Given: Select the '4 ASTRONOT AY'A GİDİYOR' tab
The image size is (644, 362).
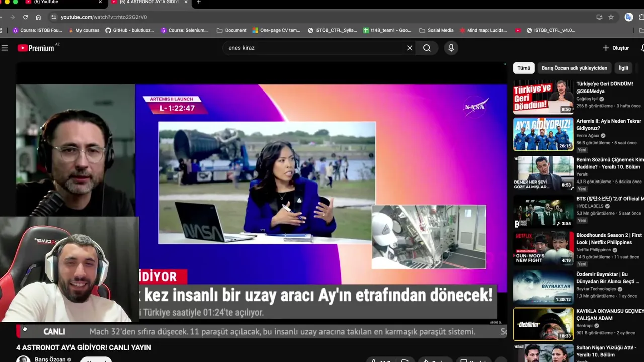Looking at the screenshot, I should pyautogui.click(x=148, y=2).
